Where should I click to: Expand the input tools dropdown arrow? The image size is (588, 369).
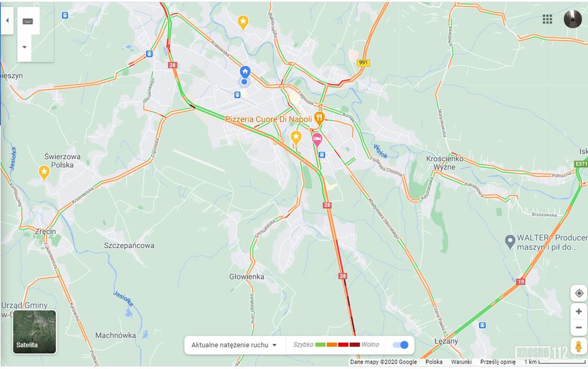pyautogui.click(x=24, y=47)
